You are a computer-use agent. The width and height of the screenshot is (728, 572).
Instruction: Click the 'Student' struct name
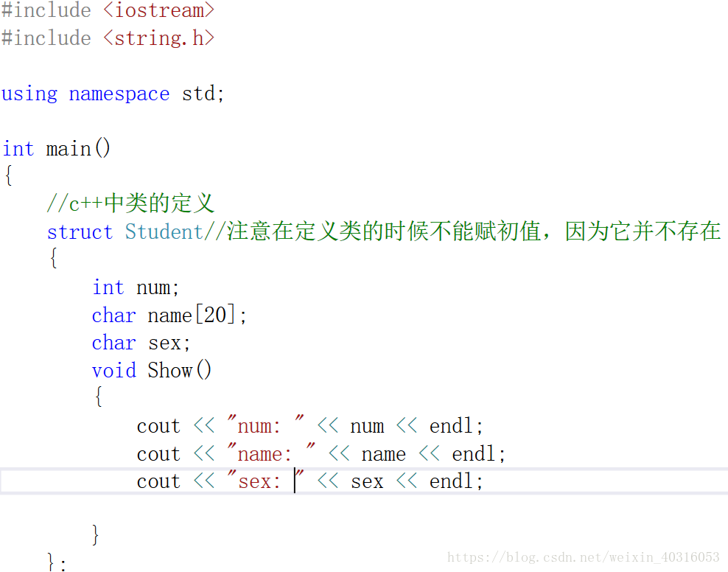(164, 231)
